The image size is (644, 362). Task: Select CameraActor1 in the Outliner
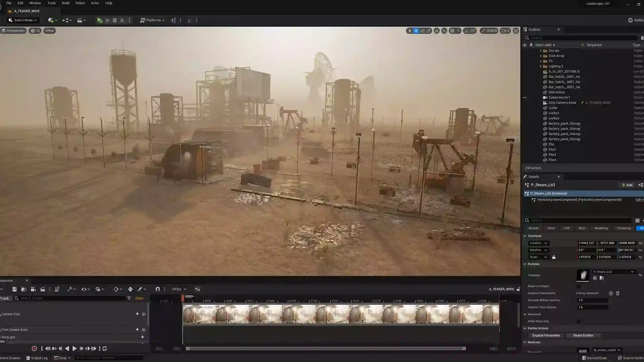coord(559,97)
